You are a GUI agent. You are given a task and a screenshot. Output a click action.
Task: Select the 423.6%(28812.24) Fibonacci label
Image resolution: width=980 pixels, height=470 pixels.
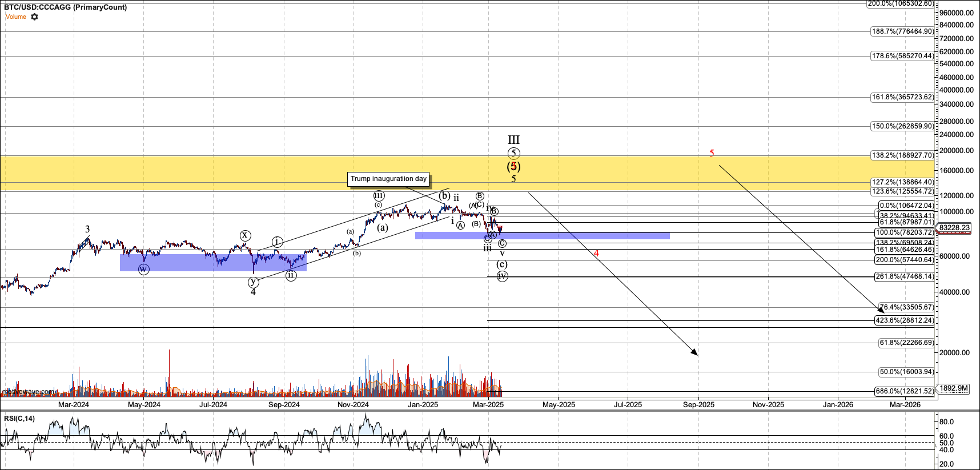click(x=905, y=320)
